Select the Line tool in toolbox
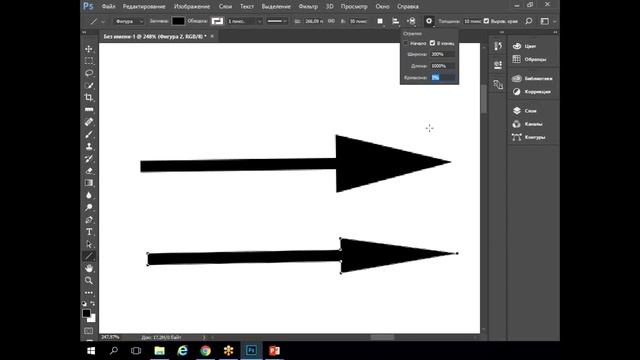This screenshot has height=360, width=640. pyautogui.click(x=89, y=256)
